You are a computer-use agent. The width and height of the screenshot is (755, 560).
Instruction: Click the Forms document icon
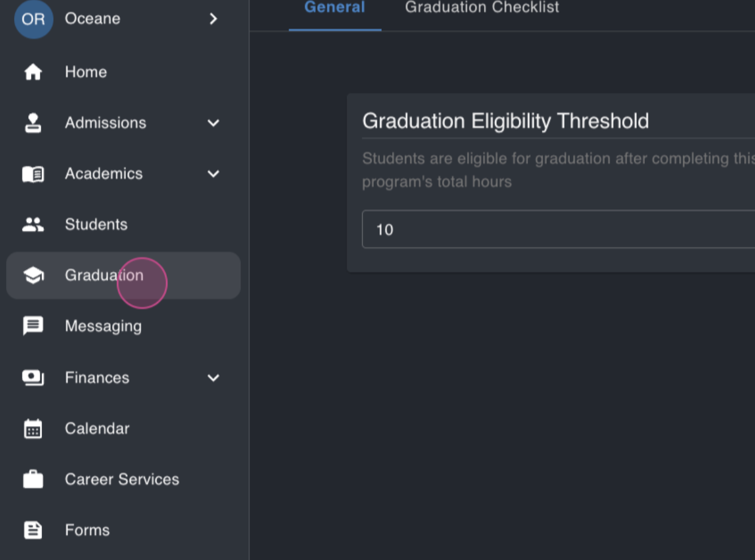[x=33, y=530]
